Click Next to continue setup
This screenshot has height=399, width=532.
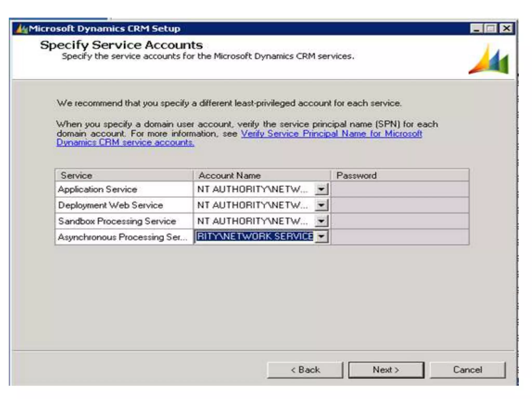click(386, 370)
